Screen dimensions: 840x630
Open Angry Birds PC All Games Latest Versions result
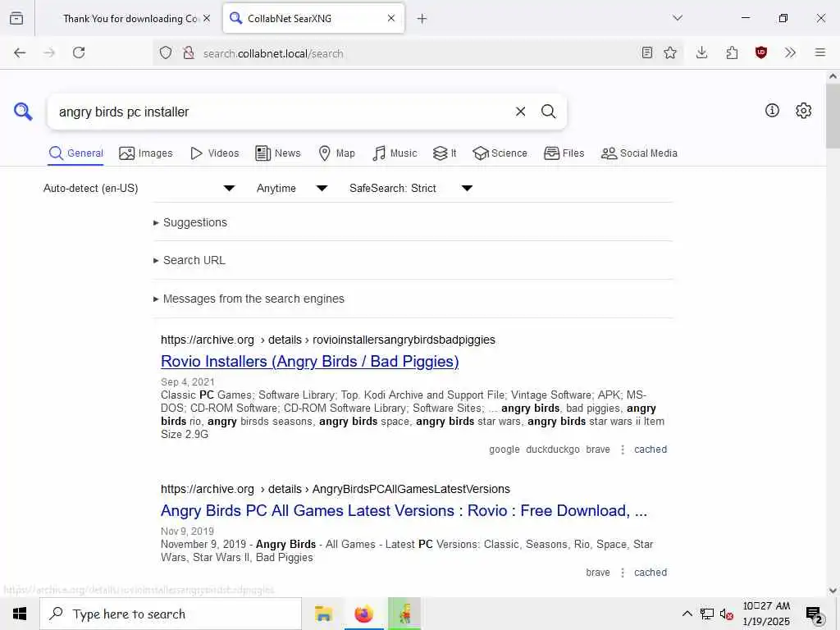[404, 510]
